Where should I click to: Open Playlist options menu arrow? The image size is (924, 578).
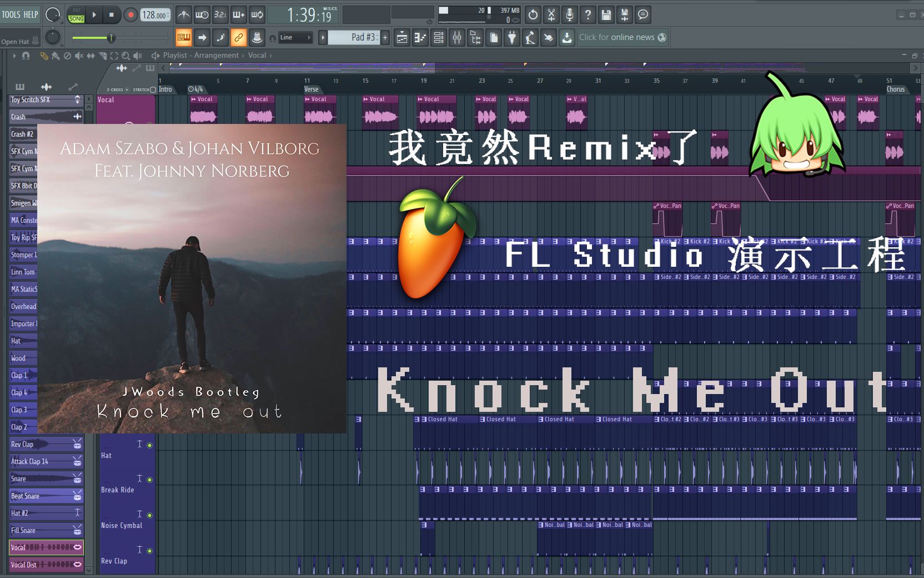[x=14, y=56]
